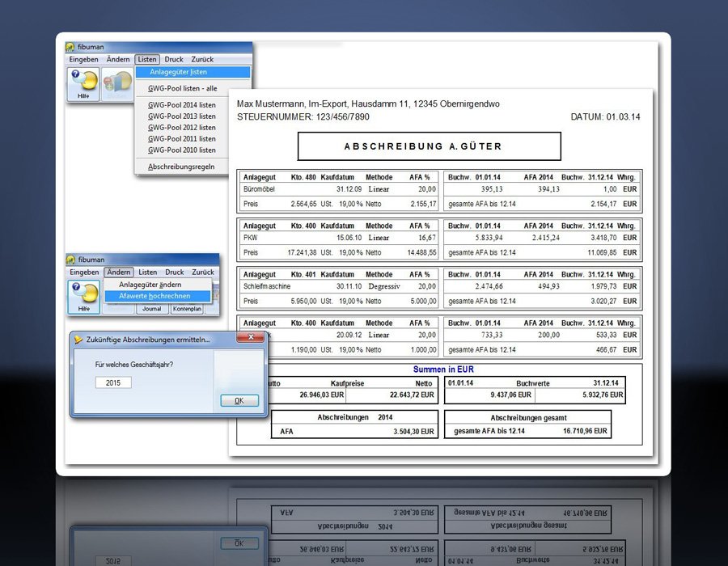Click the Journal toolbar button
The width and height of the screenshot is (728, 566).
point(151,309)
